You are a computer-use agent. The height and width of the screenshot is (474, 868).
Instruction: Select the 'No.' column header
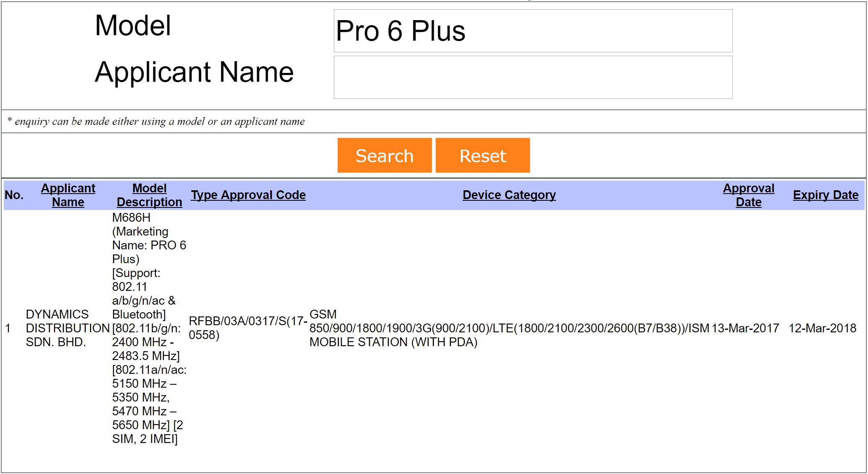point(14,195)
